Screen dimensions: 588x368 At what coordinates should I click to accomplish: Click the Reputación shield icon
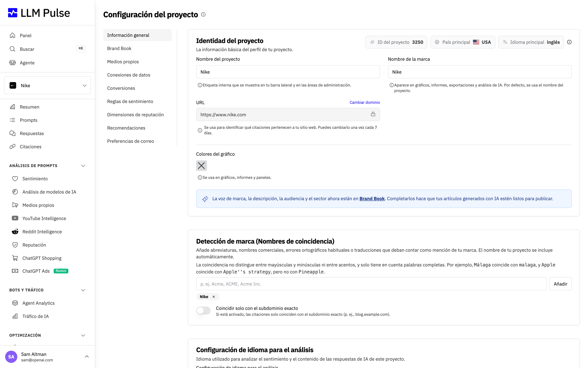pos(15,245)
